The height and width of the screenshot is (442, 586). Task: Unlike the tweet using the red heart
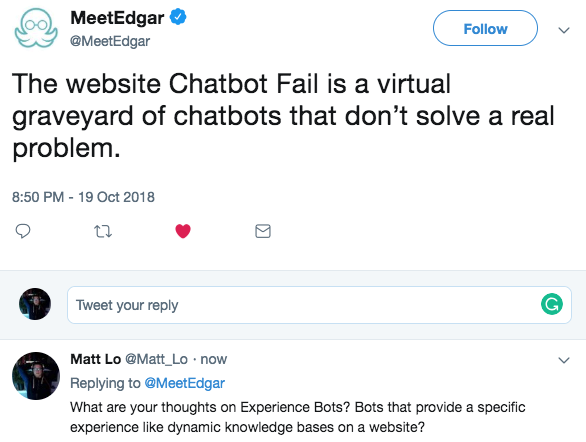[183, 231]
